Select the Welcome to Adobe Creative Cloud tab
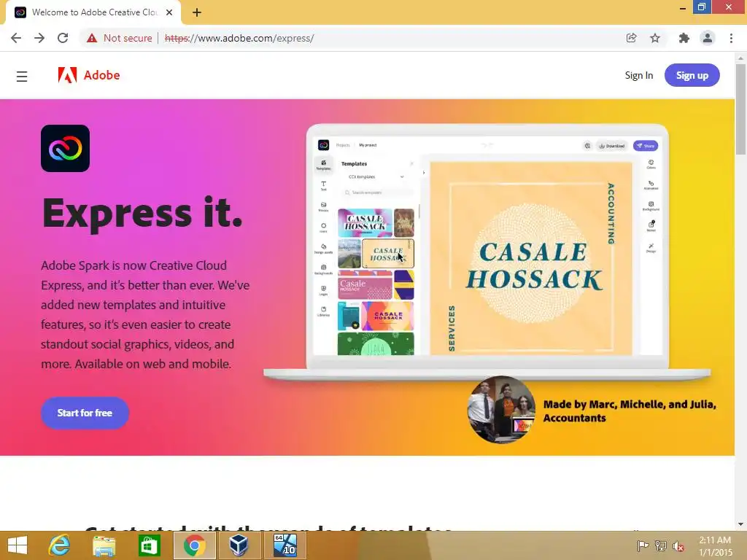Screen dimensions: 747x560 tap(93, 12)
